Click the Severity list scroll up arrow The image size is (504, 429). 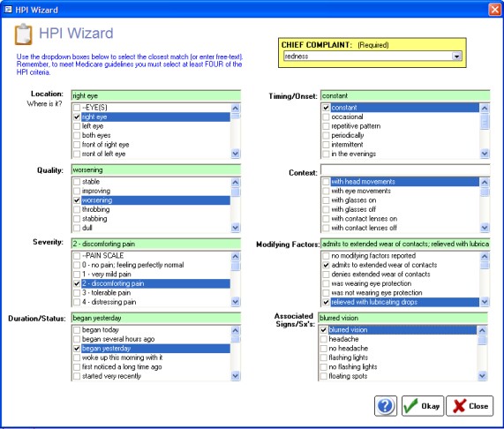pos(236,257)
